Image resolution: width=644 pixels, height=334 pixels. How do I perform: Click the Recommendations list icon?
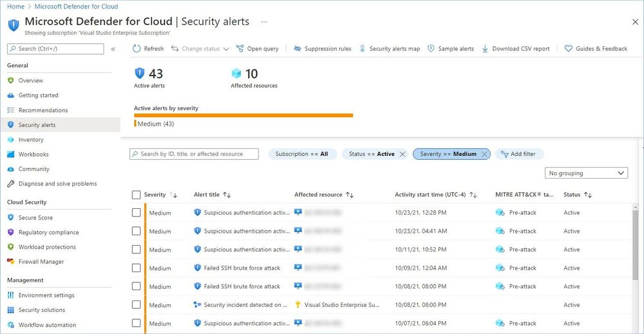coord(11,110)
